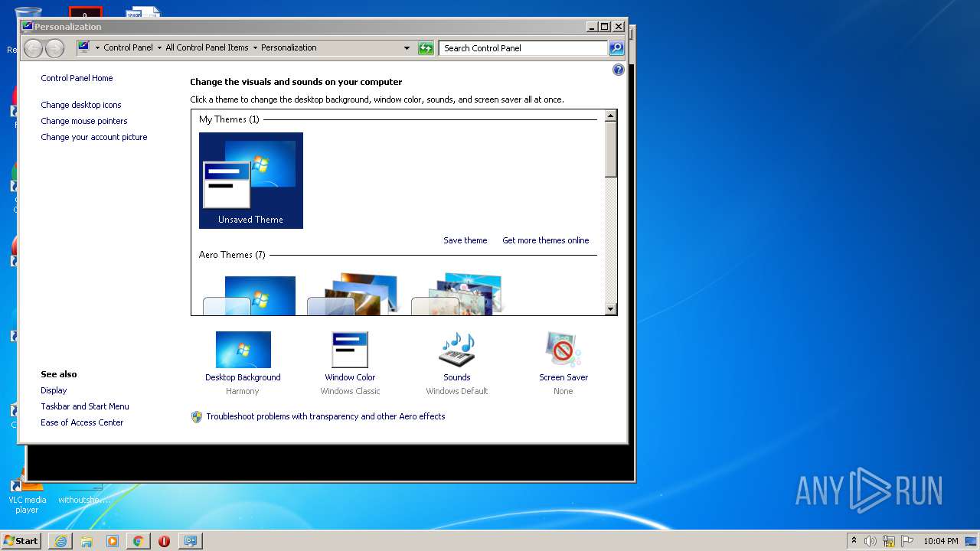Screen dimensions: 980x551
Task: Click Get more themes online link
Action: [x=546, y=240]
